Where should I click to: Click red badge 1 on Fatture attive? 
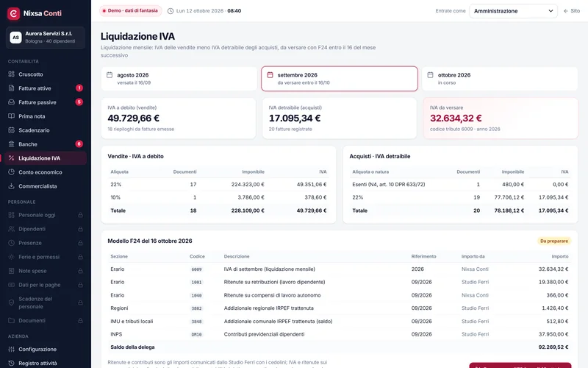pyautogui.click(x=79, y=88)
